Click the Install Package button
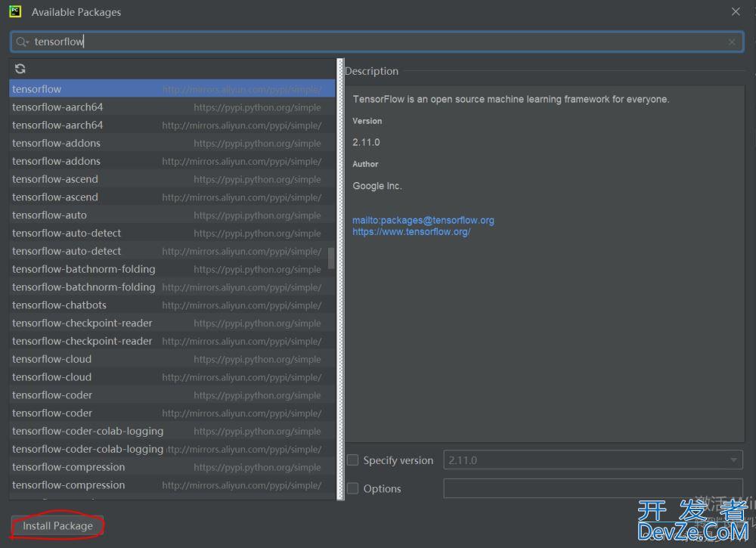The image size is (756, 548). (57, 526)
